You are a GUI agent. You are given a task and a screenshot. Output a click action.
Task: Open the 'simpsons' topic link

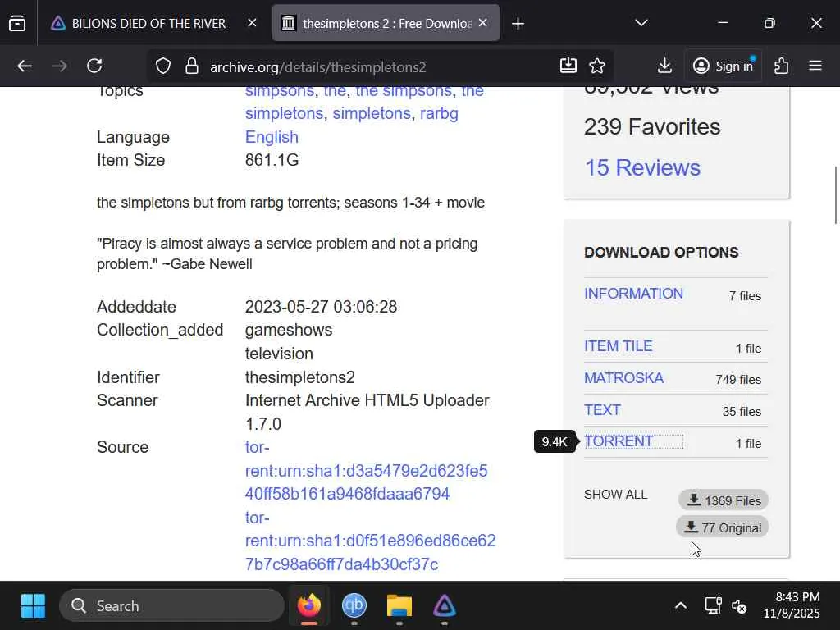click(x=279, y=92)
